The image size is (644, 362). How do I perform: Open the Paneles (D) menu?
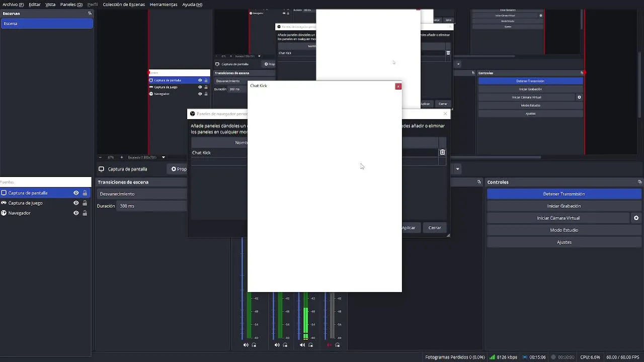[x=71, y=5]
